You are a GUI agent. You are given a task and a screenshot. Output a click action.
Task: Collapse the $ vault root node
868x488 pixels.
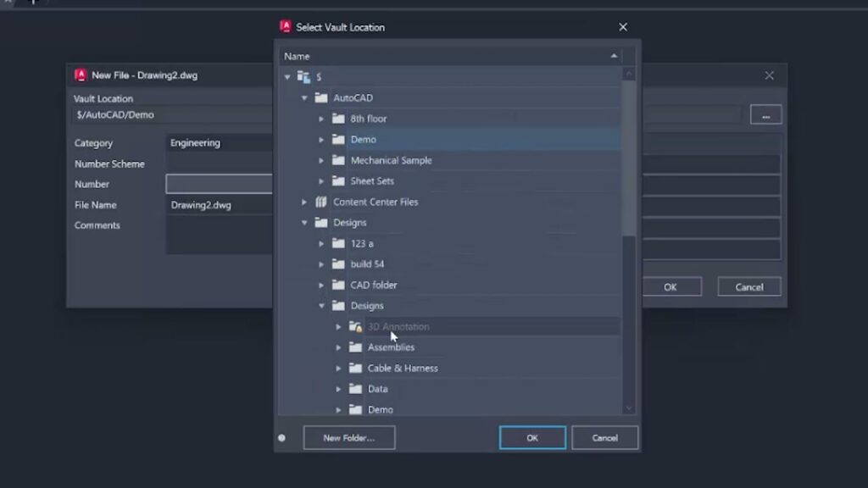(287, 77)
